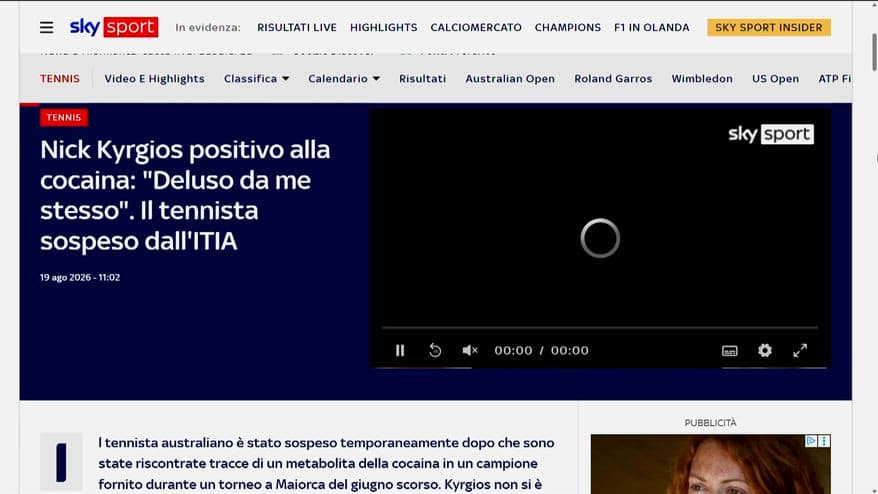Click the video time '00:00 / 00:00'

tap(541, 351)
